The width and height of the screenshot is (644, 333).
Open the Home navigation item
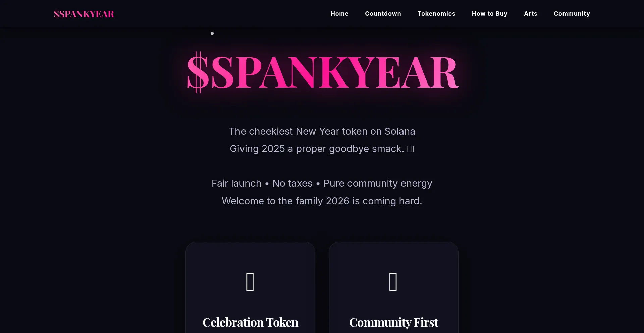[x=339, y=14]
